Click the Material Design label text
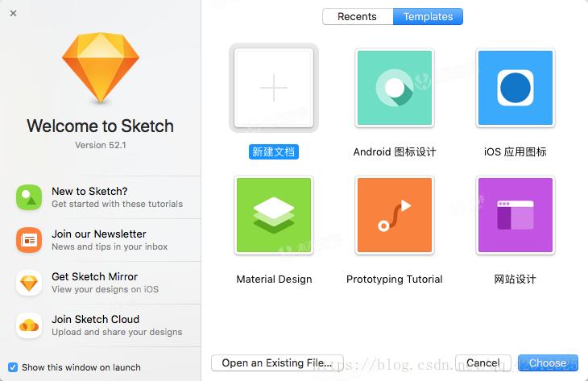This screenshot has height=381, width=588. [274, 280]
